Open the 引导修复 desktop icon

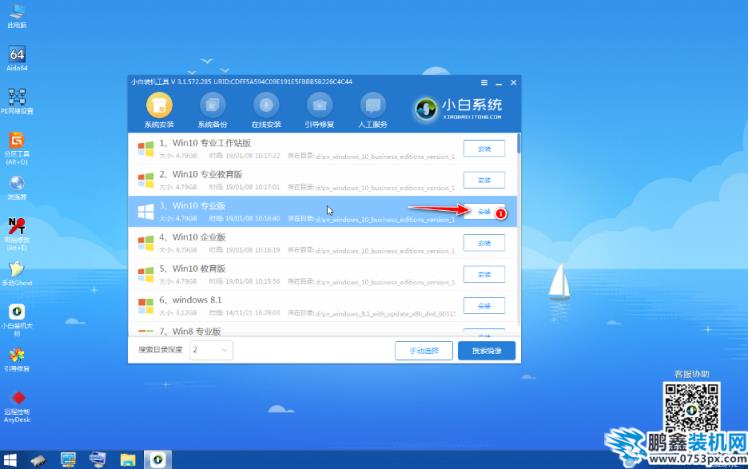tap(17, 359)
